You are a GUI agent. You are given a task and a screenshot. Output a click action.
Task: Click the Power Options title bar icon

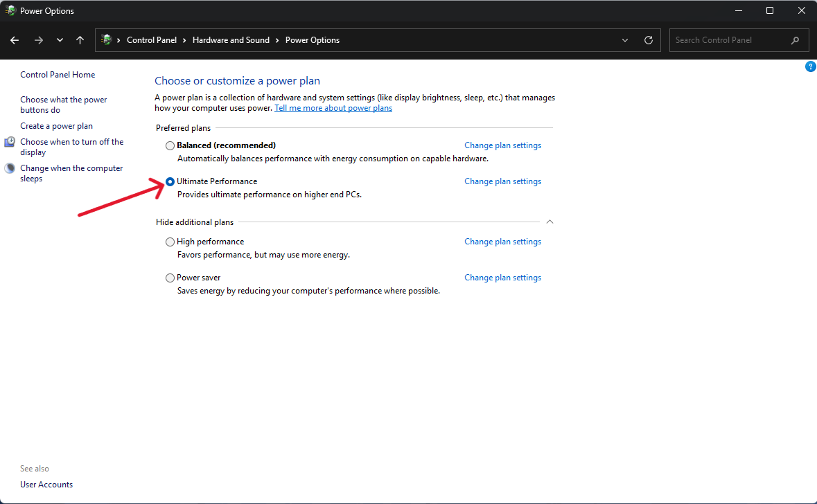(10, 10)
